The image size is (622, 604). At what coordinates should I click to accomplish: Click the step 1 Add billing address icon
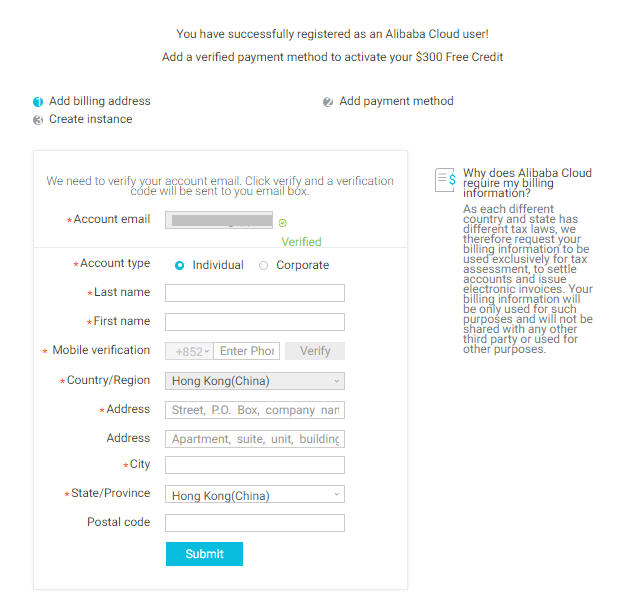(x=38, y=102)
